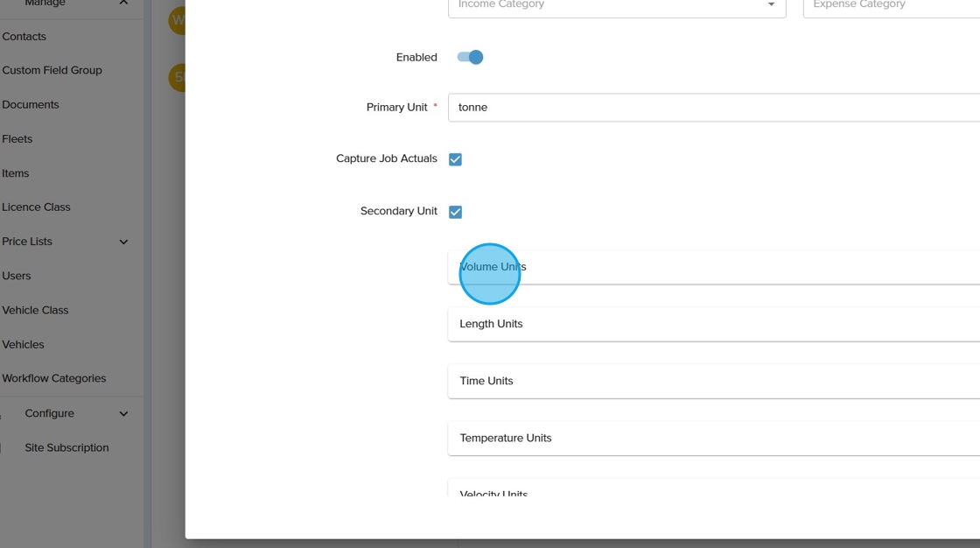The width and height of the screenshot is (980, 548).
Task: Uncheck the Capture Job Actuals checkbox
Action: (455, 159)
